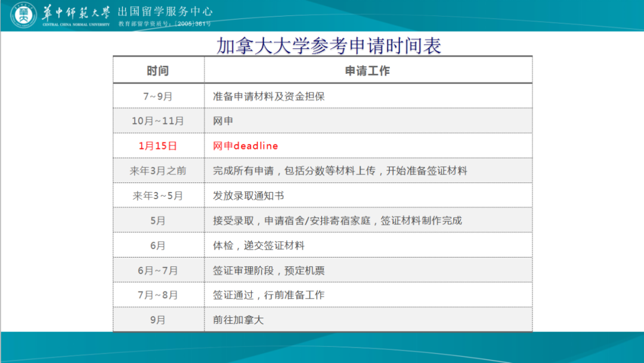This screenshot has height=363, width=644.
Task: Select the 10月~11月 time cell
Action: (158, 121)
